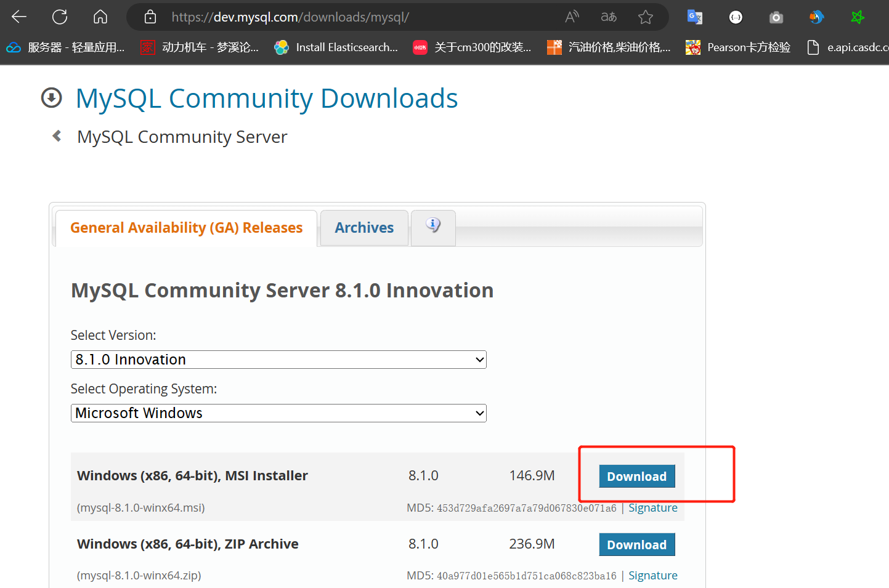Click the "Select Version:" label

click(x=113, y=335)
